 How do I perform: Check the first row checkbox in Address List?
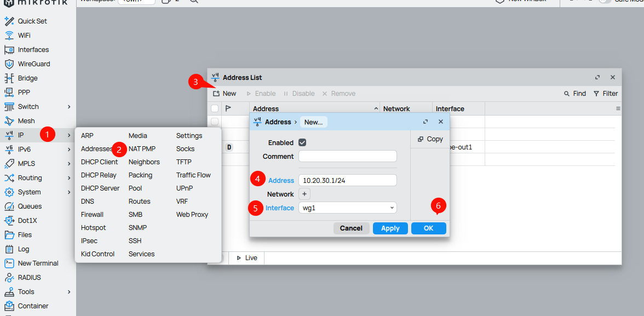(x=215, y=122)
